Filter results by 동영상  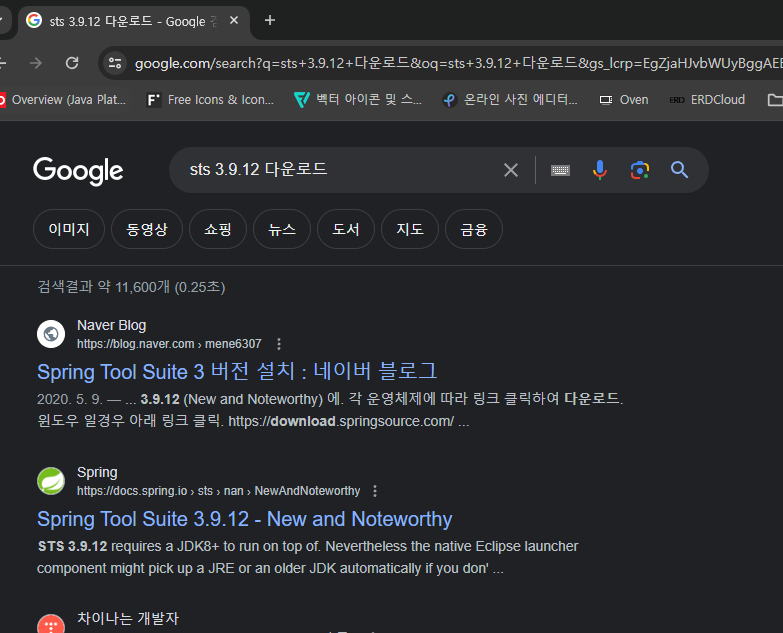tap(147, 229)
